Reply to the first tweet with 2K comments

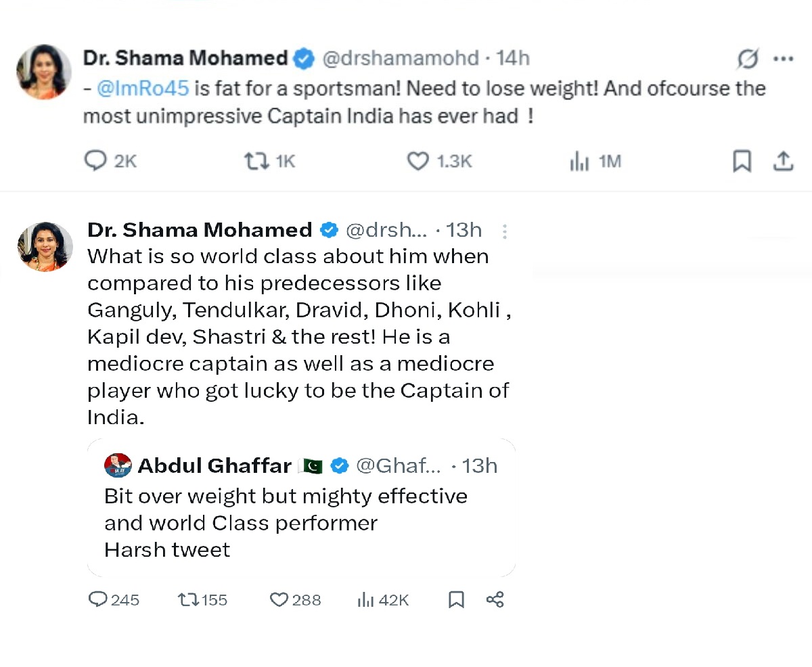95,161
